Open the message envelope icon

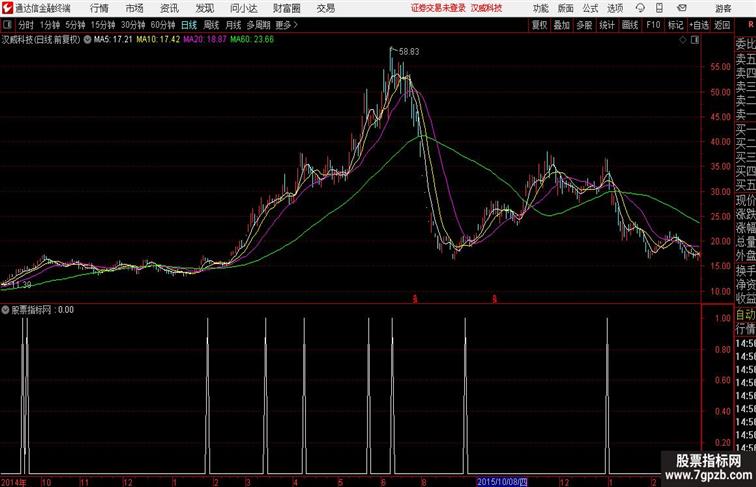[682, 8]
